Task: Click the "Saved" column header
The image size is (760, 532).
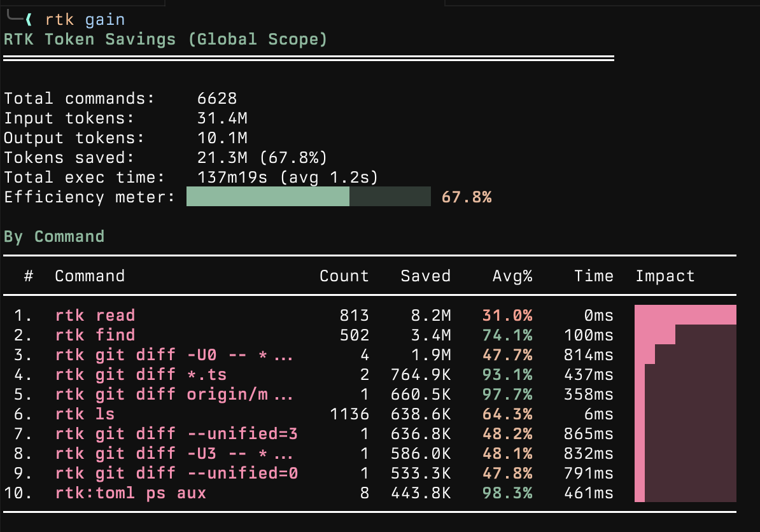Action: [x=425, y=276]
